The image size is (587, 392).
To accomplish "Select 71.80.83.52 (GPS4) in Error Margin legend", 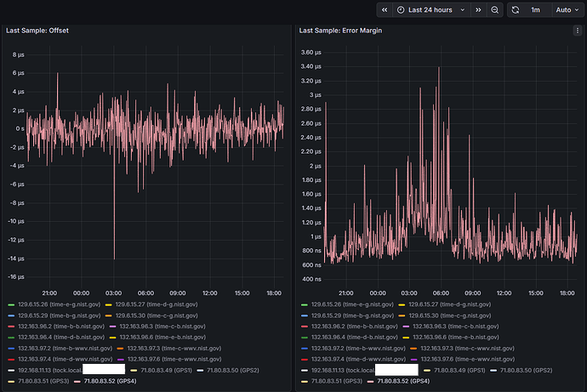I will click(403, 381).
